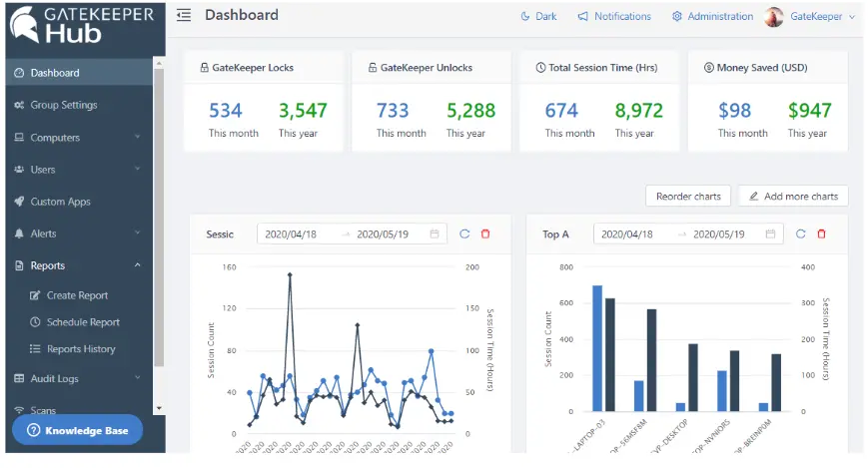Collapse the sidebar using the menu icon
Viewport: 868px width, 468px height.
click(x=184, y=16)
